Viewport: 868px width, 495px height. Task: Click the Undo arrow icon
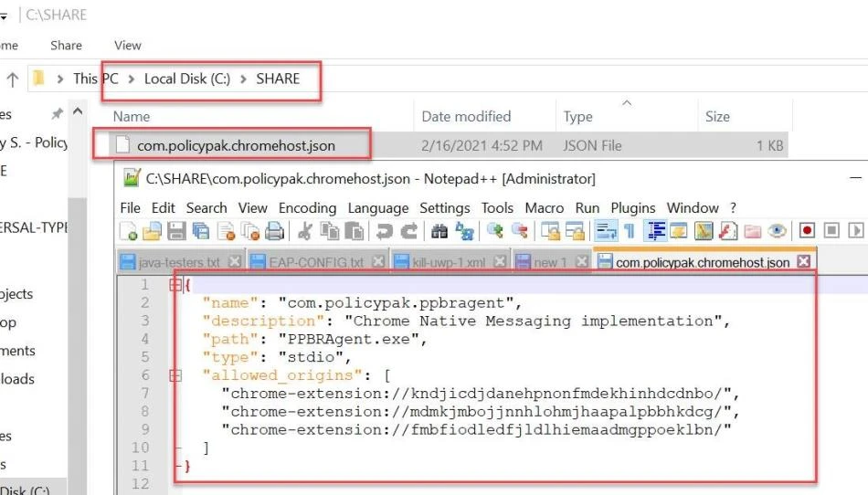[x=385, y=231]
